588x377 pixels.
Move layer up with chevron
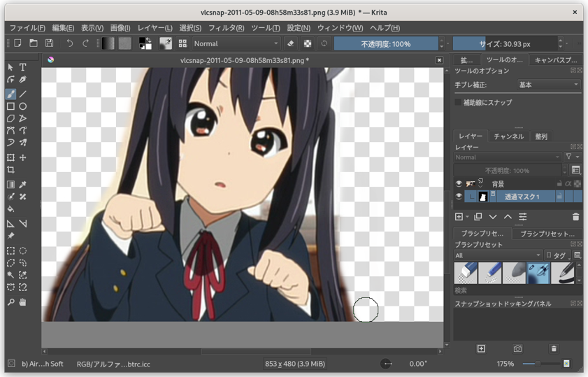pos(508,217)
